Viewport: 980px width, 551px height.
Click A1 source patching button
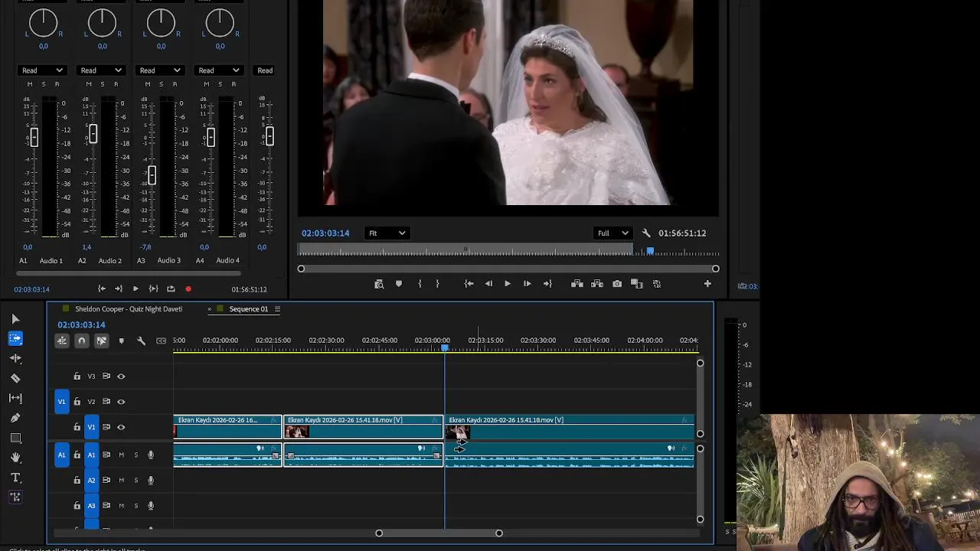tap(62, 455)
